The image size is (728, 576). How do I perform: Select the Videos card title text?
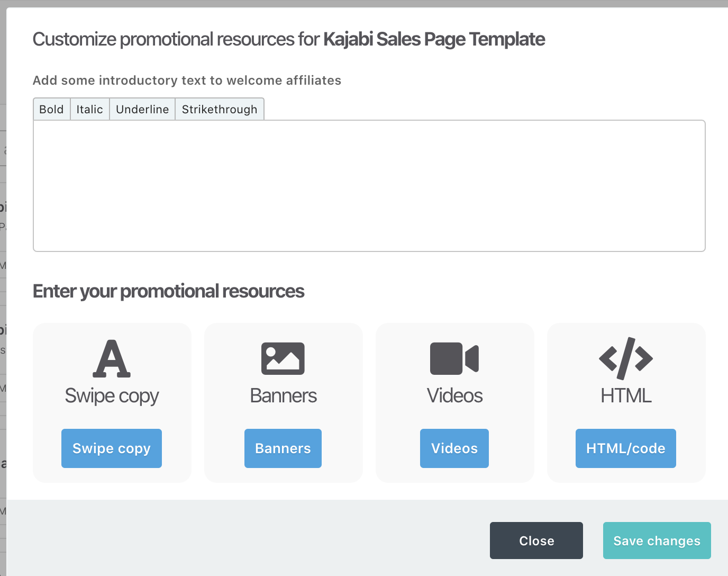pyautogui.click(x=454, y=396)
